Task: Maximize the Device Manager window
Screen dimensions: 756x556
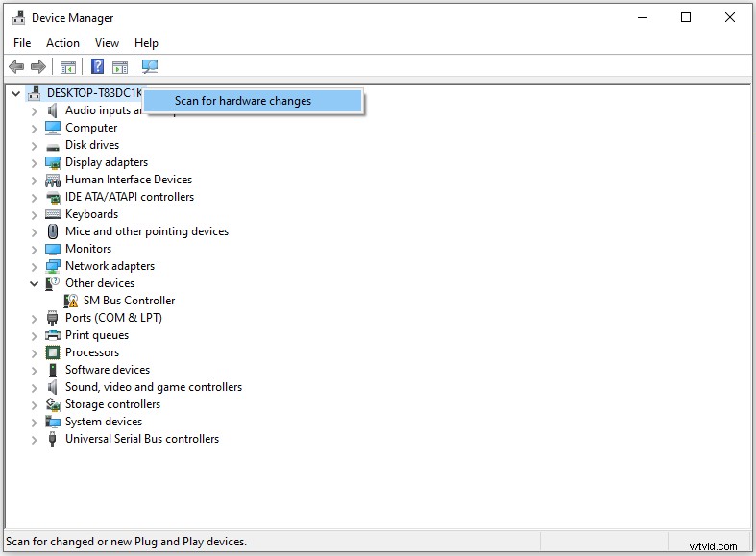Action: [686, 18]
